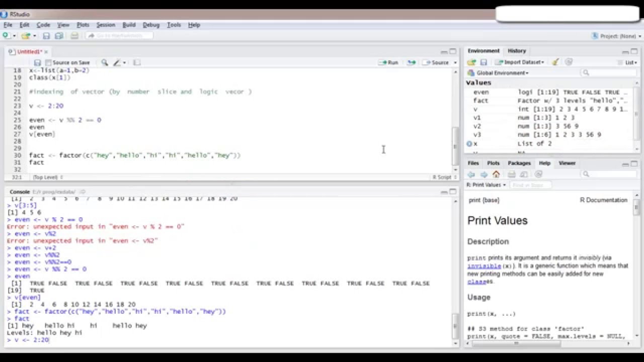Screen dimensions: 644x362
Task: Open R: Print Values topic dropdown
Action: click(x=487, y=185)
